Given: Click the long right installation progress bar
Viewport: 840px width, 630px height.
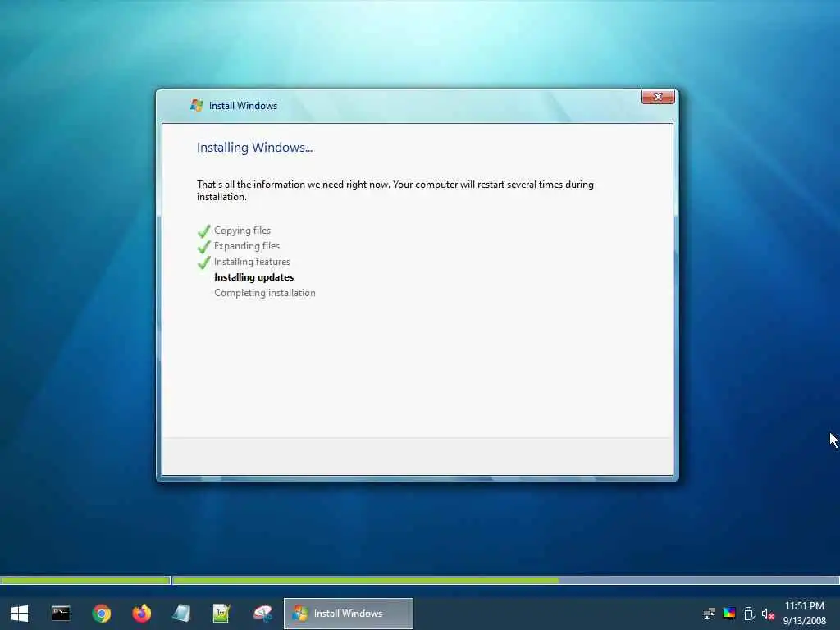Looking at the screenshot, I should click(505, 580).
